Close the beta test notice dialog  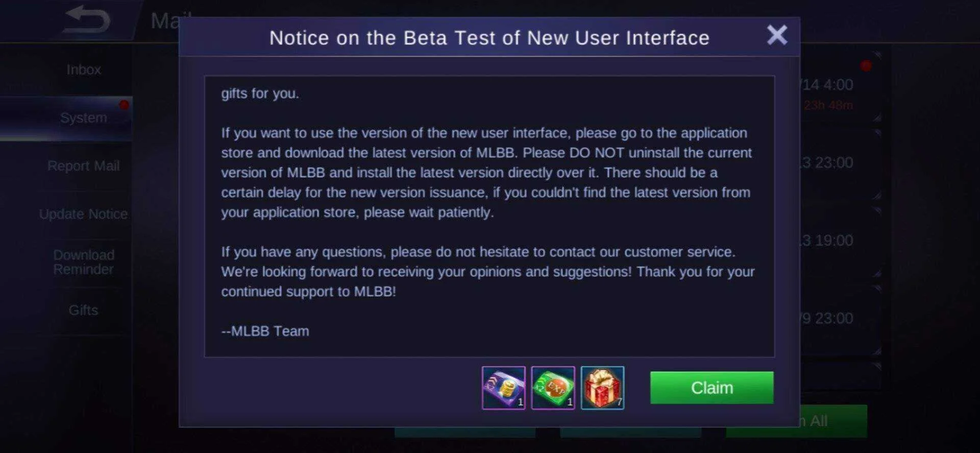[x=777, y=35]
